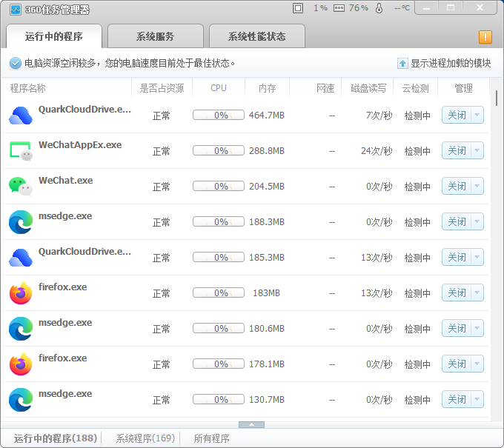
Task: Open 关闭 dropdown arrow for WeChat.exe
Action: (477, 187)
